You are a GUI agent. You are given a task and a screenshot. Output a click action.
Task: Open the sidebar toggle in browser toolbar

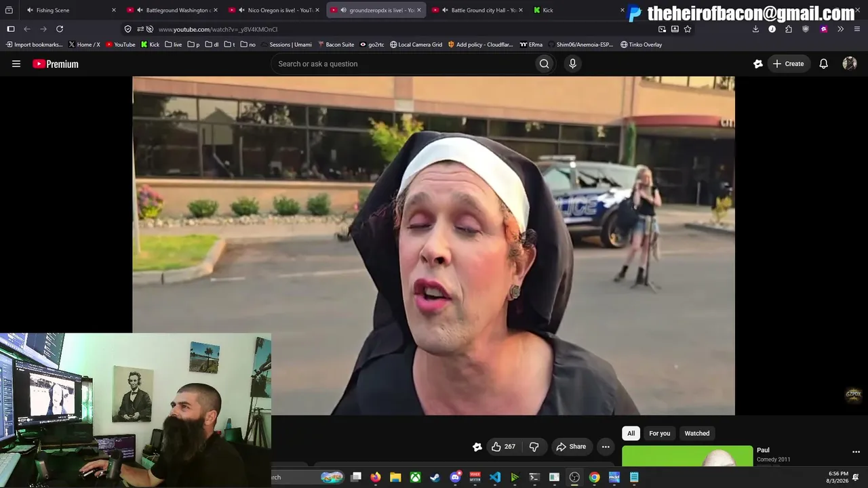click(x=11, y=29)
